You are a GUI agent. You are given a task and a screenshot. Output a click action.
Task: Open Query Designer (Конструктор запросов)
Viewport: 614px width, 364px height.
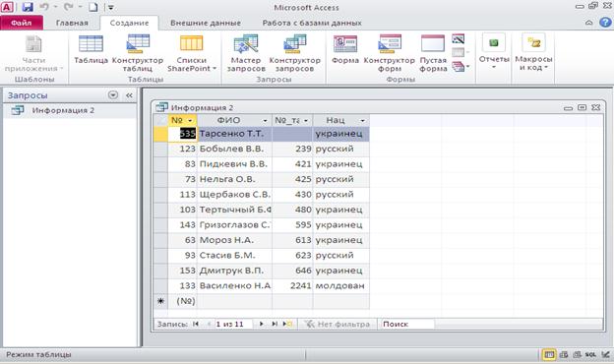pyautogui.click(x=295, y=53)
